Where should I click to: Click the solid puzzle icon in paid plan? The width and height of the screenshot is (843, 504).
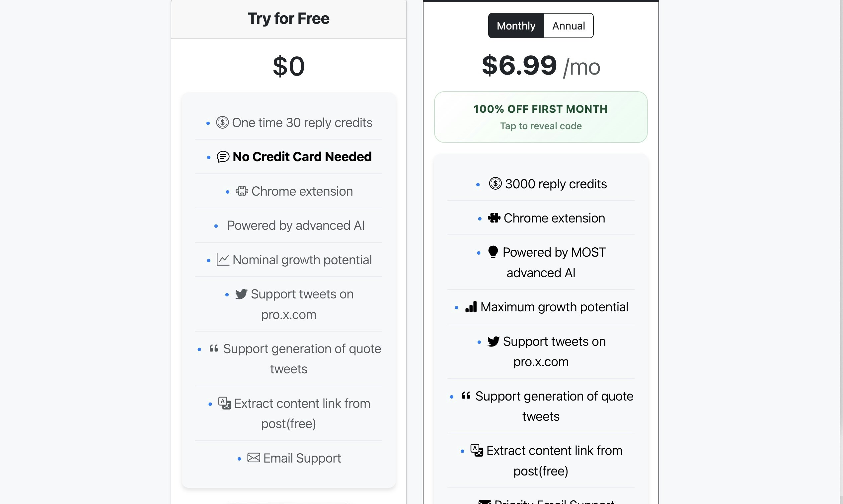point(494,218)
